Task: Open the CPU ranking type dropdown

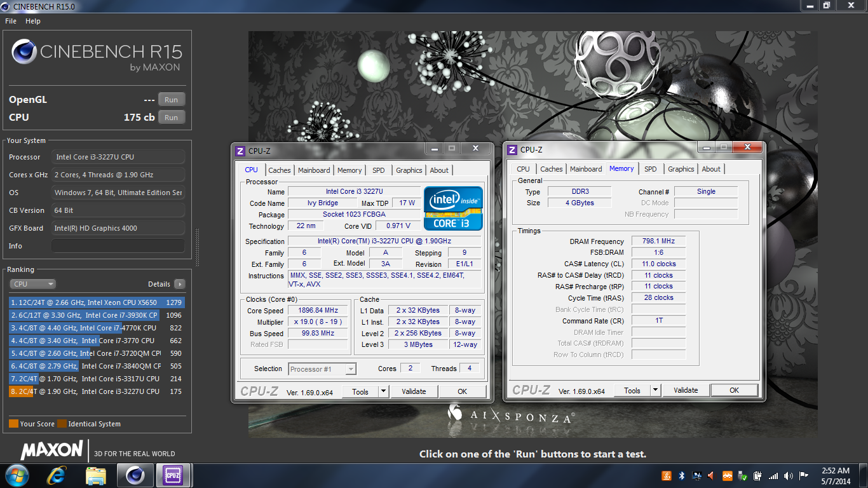Action: [x=32, y=284]
